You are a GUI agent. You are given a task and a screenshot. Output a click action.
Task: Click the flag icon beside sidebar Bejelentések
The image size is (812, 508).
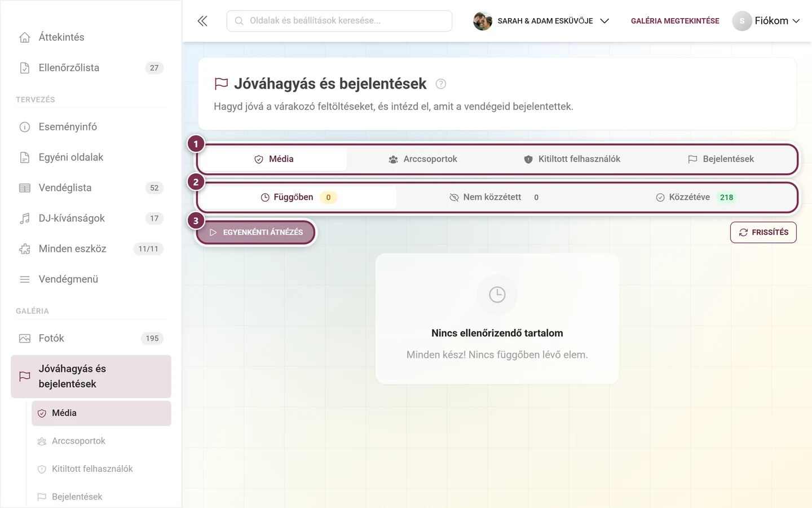[42, 497]
